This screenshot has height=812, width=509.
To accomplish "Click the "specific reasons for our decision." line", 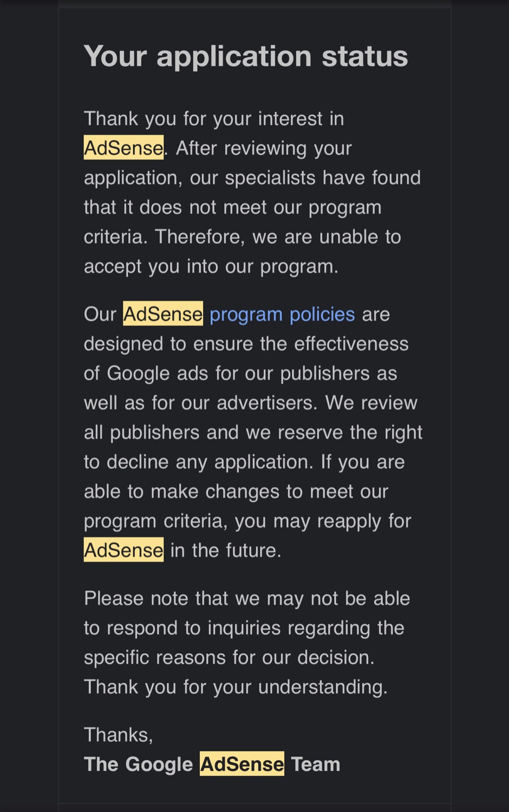I will [230, 657].
